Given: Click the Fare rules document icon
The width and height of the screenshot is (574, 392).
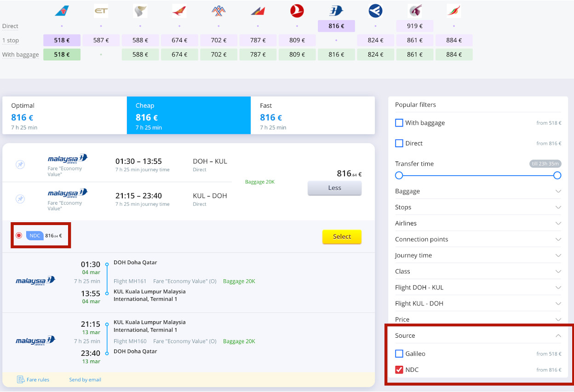Looking at the screenshot, I should pyautogui.click(x=21, y=380).
